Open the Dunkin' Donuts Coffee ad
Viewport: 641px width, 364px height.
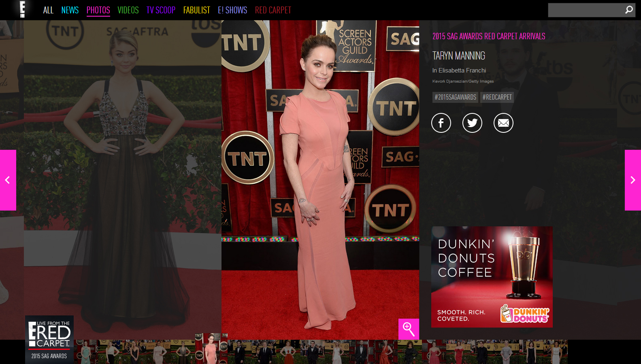coord(492,277)
